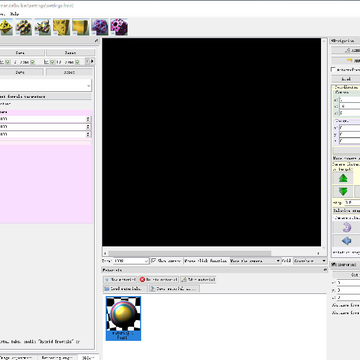The image size is (360, 360).
Task: Click the render button in the Navigation panel
Action: click(x=346, y=50)
